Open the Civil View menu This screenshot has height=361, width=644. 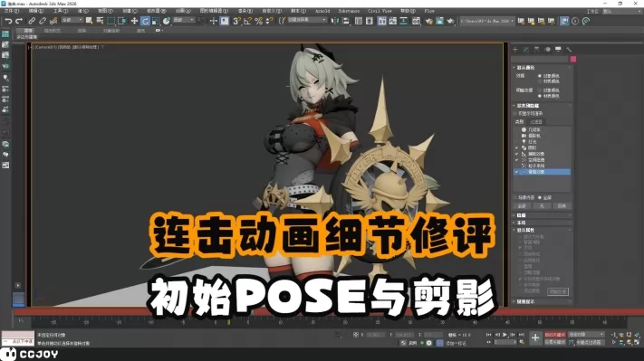tap(380, 11)
